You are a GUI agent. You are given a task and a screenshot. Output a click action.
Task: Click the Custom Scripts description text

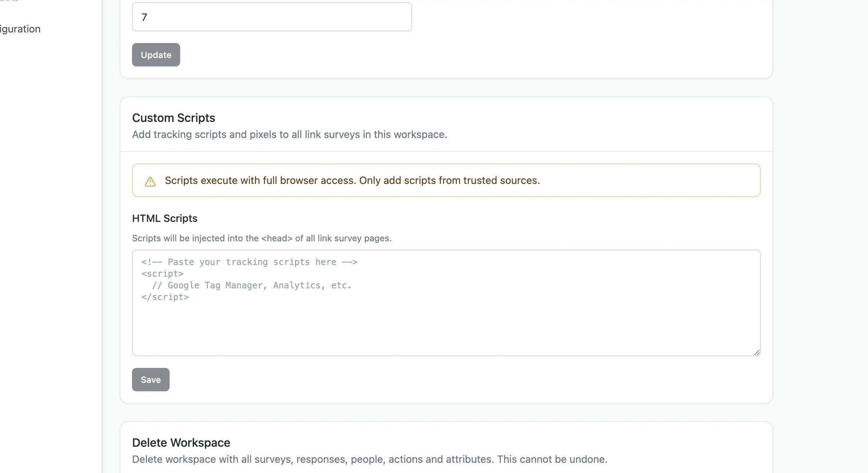tap(289, 134)
